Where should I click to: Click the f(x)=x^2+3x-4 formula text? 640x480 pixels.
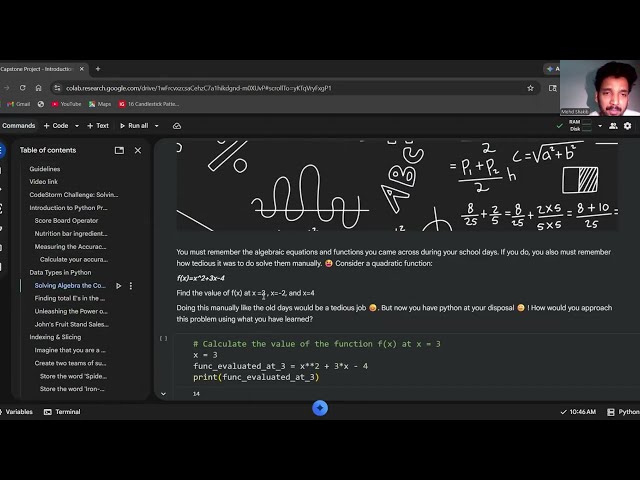[x=200, y=278]
